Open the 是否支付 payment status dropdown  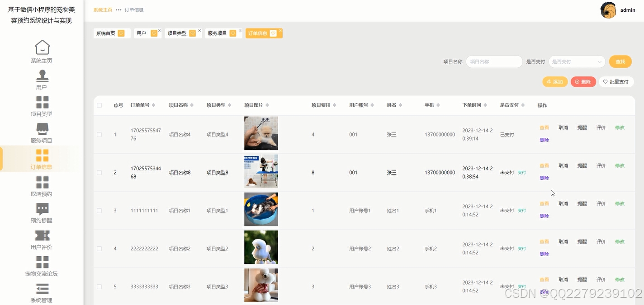[x=577, y=61]
